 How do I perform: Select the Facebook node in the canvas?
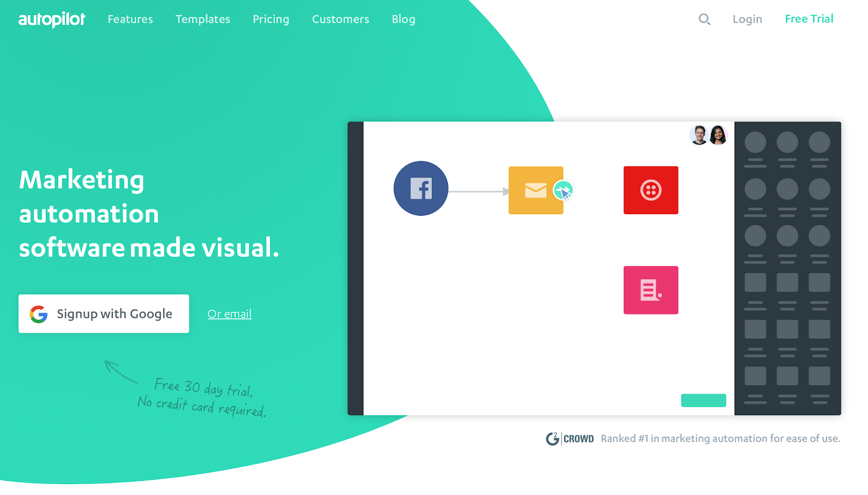[x=421, y=188]
